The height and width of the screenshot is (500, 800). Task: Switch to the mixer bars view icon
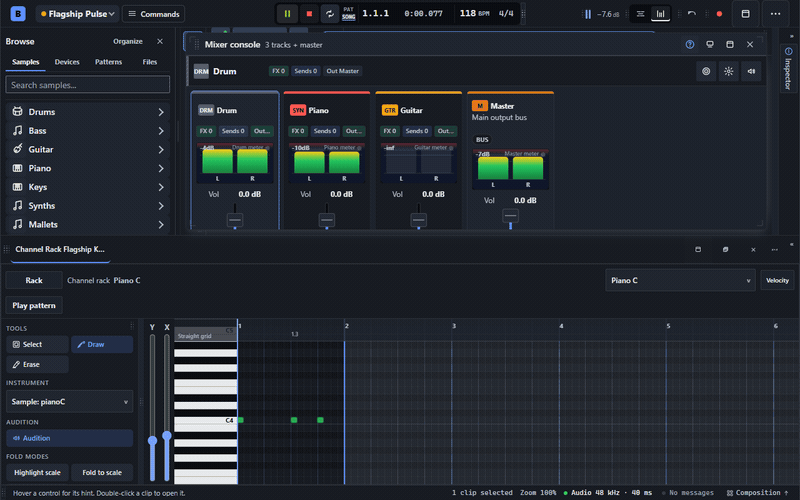coord(660,14)
